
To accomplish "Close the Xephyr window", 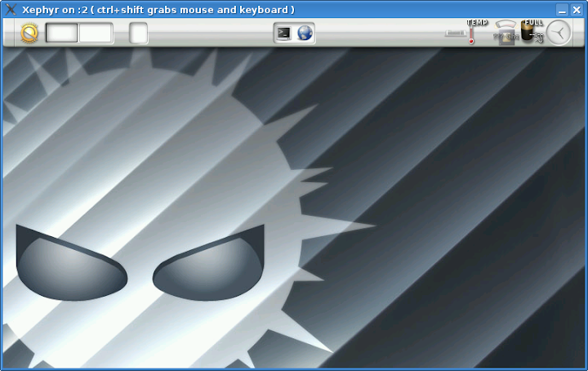I will pos(577,9).
